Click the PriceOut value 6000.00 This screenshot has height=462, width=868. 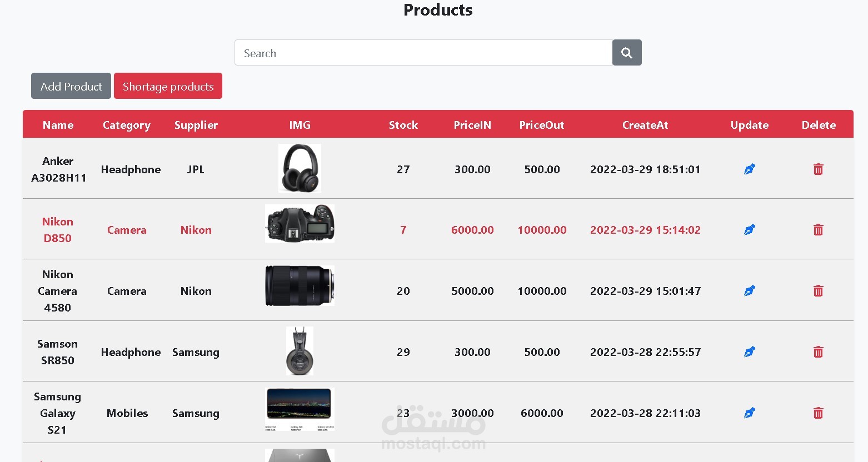point(542,413)
